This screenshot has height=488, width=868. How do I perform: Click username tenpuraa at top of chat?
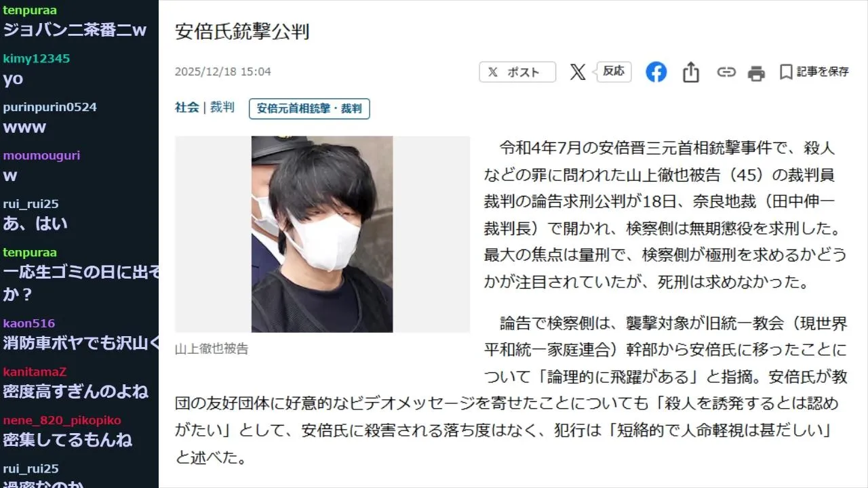(30, 10)
